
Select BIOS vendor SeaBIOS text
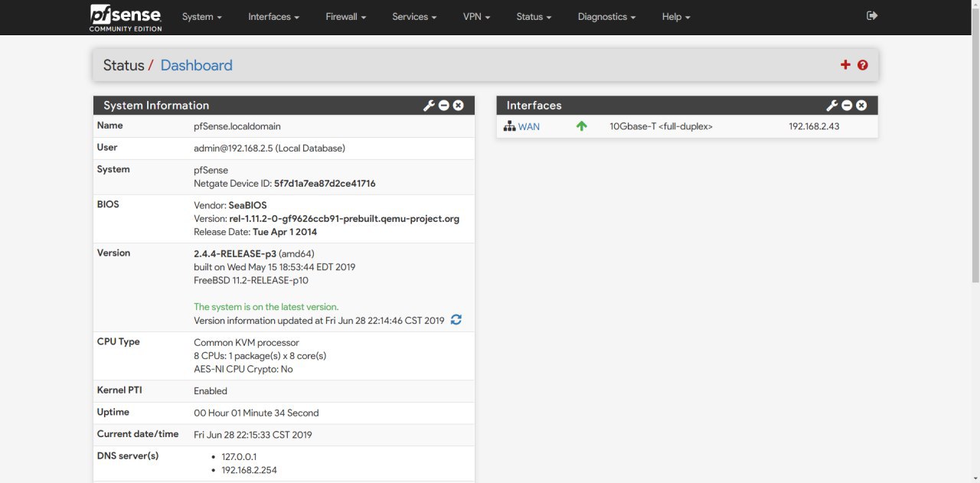(247, 205)
